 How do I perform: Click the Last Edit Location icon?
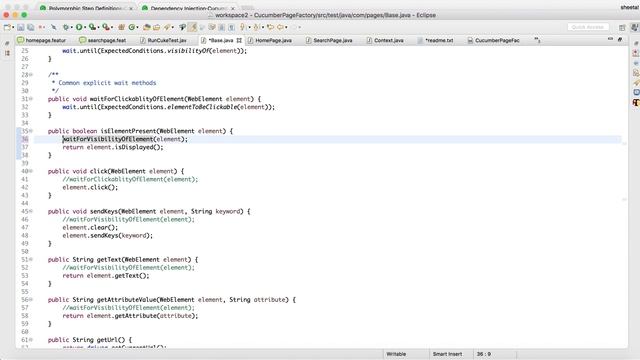[270, 27]
